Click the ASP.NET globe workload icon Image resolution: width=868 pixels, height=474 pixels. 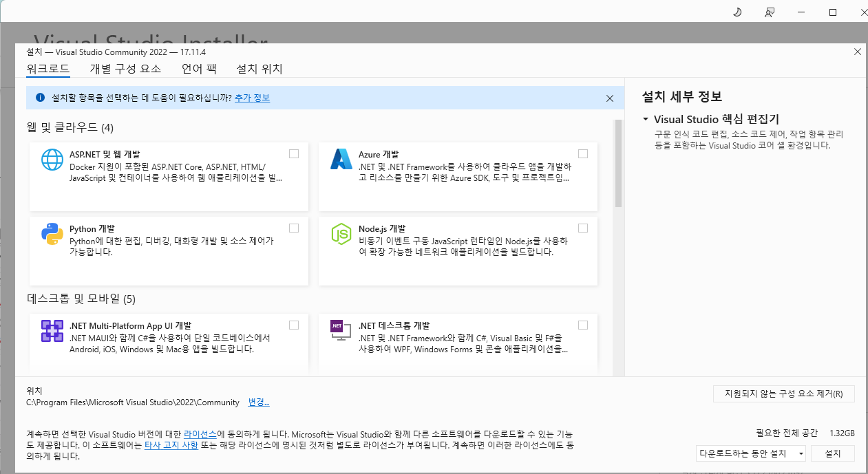(52, 160)
